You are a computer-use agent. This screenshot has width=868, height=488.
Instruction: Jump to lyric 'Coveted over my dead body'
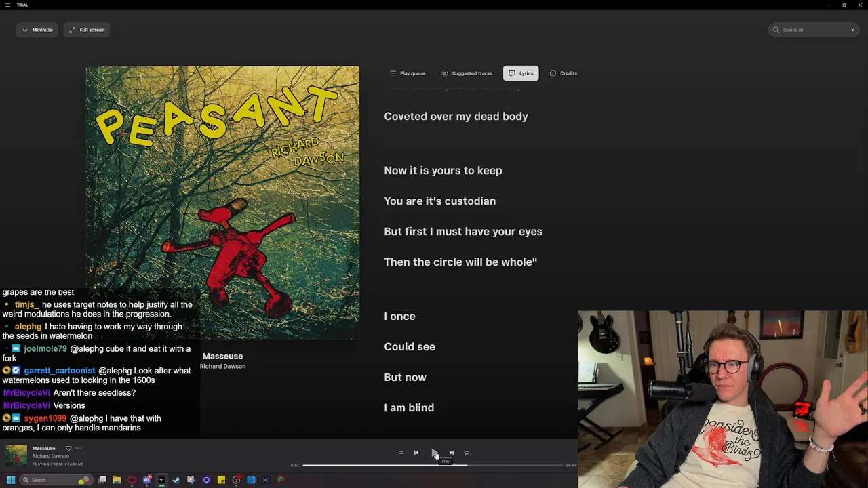(456, 117)
